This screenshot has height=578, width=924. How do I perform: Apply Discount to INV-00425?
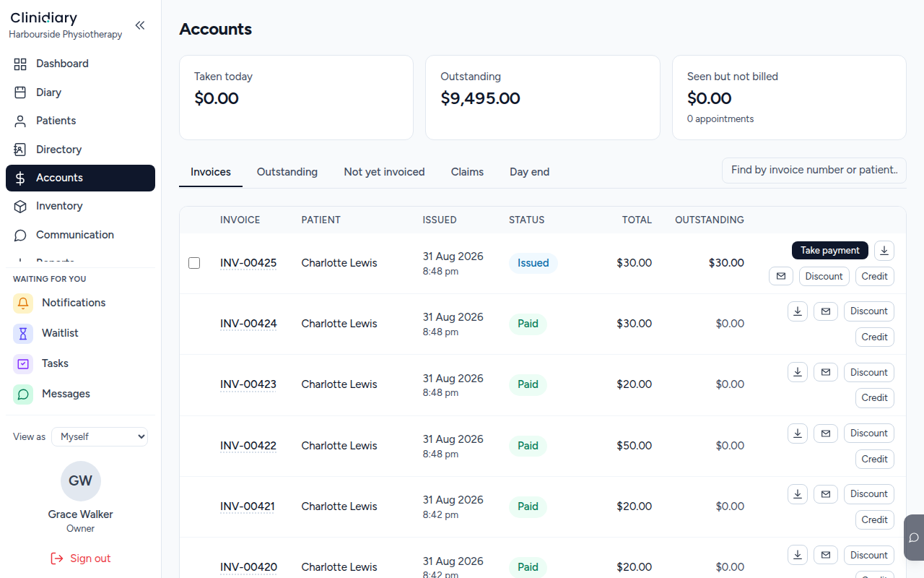tap(824, 276)
